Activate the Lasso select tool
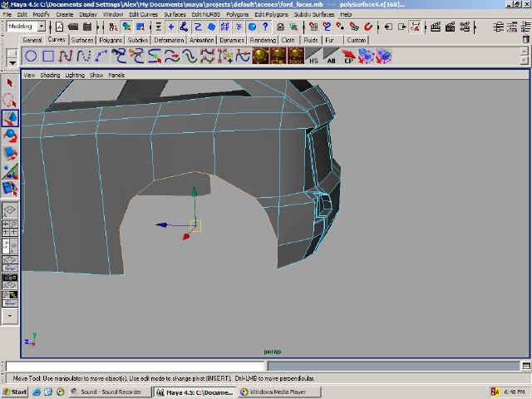 11,101
